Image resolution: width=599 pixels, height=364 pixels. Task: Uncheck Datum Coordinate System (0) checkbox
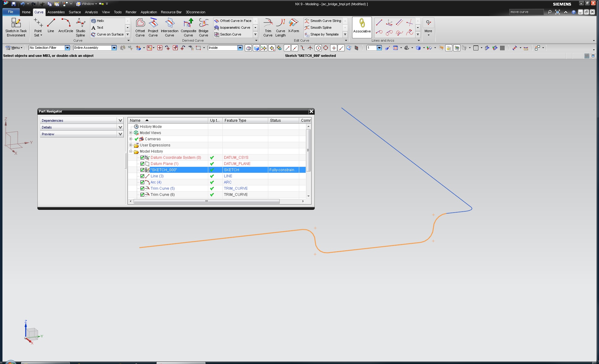142,158
